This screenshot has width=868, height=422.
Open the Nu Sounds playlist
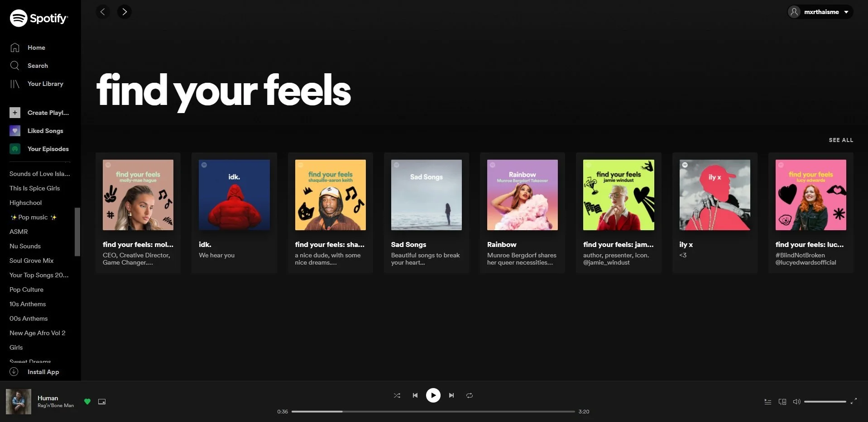[x=25, y=246]
